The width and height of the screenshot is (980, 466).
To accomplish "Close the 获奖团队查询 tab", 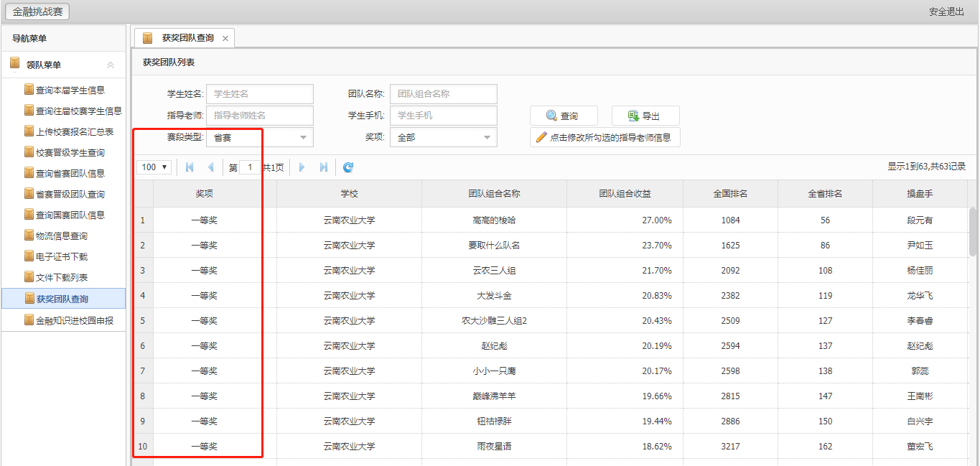I will (225, 39).
